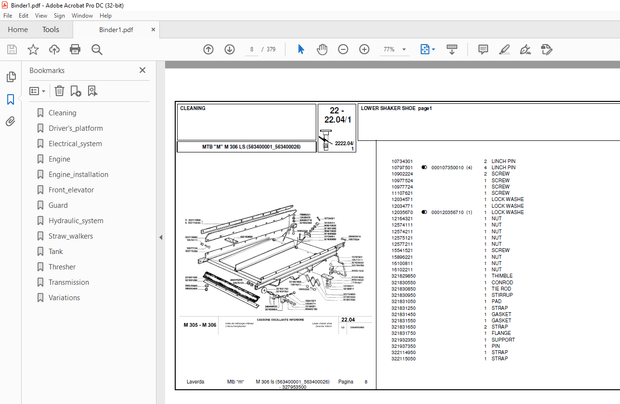Activate the hand pan tool
Image resolution: width=620 pixels, height=404 pixels.
[322, 49]
